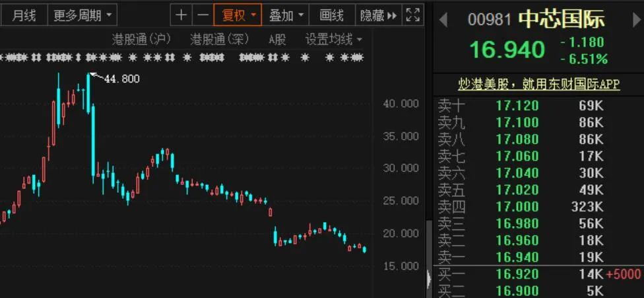
Task: Click the 画线 drawing button
Action: (332, 16)
